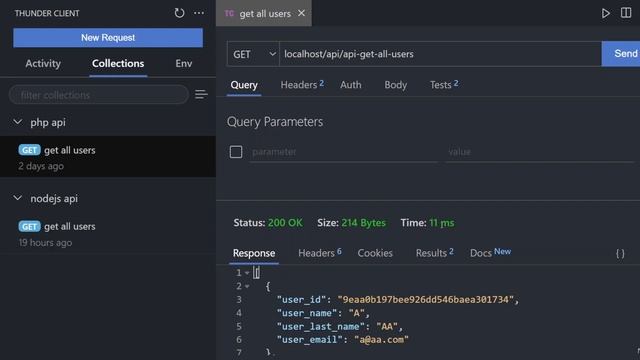This screenshot has height=360, width=640.
Task: Switch to the Activity tab
Action: tap(43, 64)
